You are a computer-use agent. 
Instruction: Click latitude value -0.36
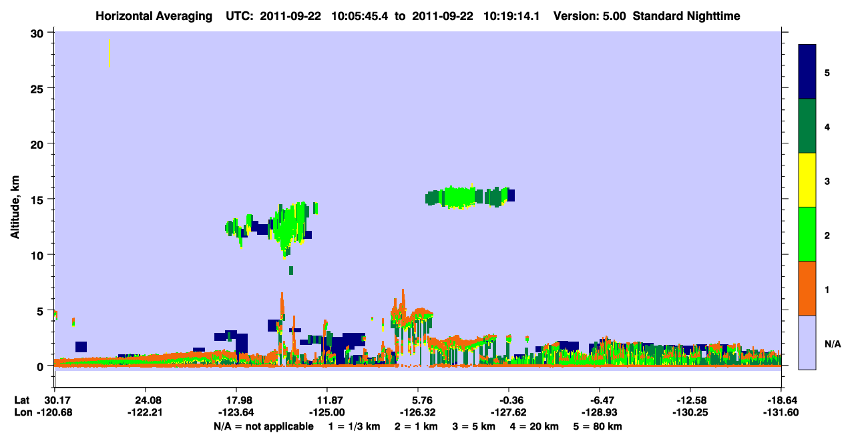click(509, 400)
